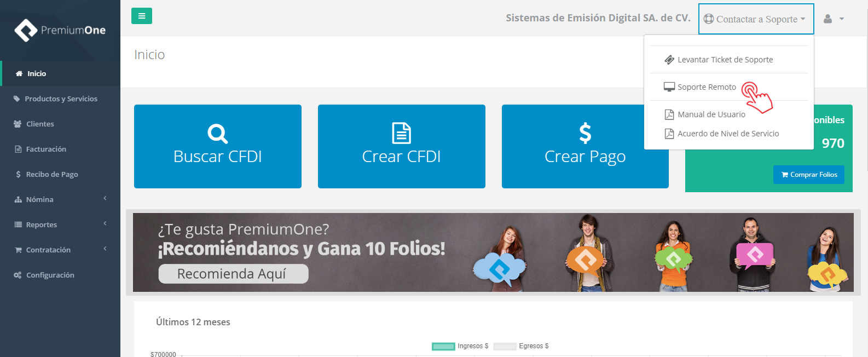The image size is (868, 357).
Task: Click the Buscar CFDI tile
Action: (x=218, y=146)
